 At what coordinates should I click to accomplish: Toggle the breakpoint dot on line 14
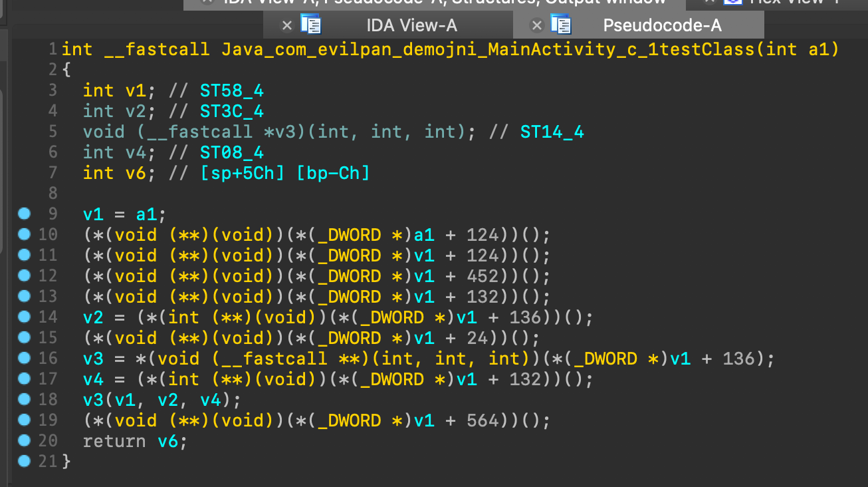(25, 317)
